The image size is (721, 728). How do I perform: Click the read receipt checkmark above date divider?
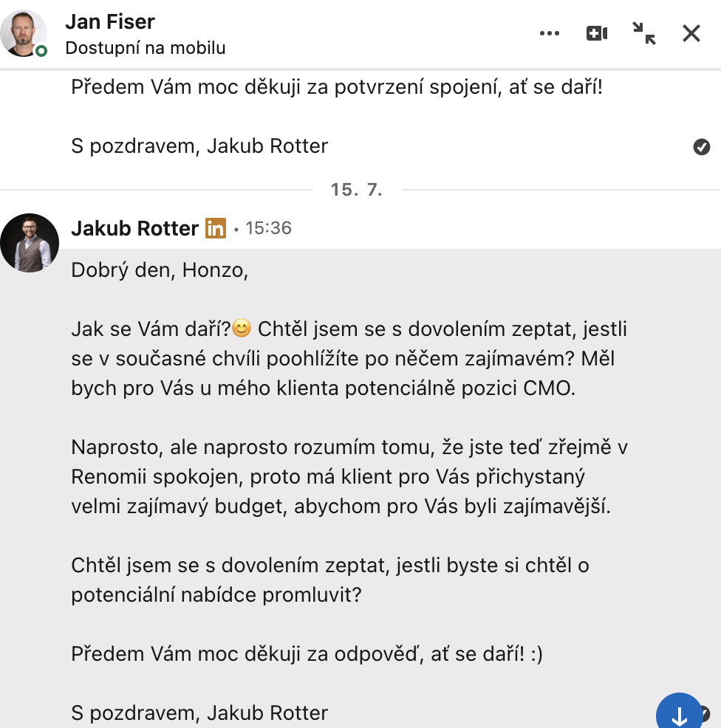click(702, 147)
